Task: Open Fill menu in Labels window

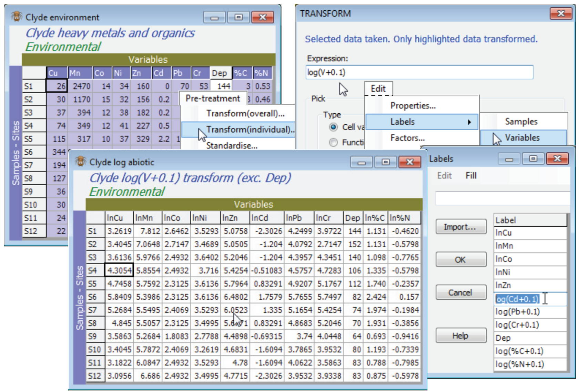Action: (x=471, y=176)
